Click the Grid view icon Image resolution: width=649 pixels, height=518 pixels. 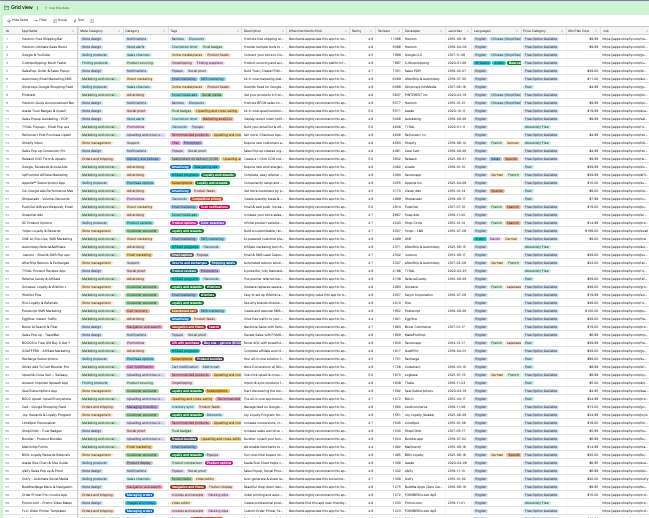click(6, 7)
